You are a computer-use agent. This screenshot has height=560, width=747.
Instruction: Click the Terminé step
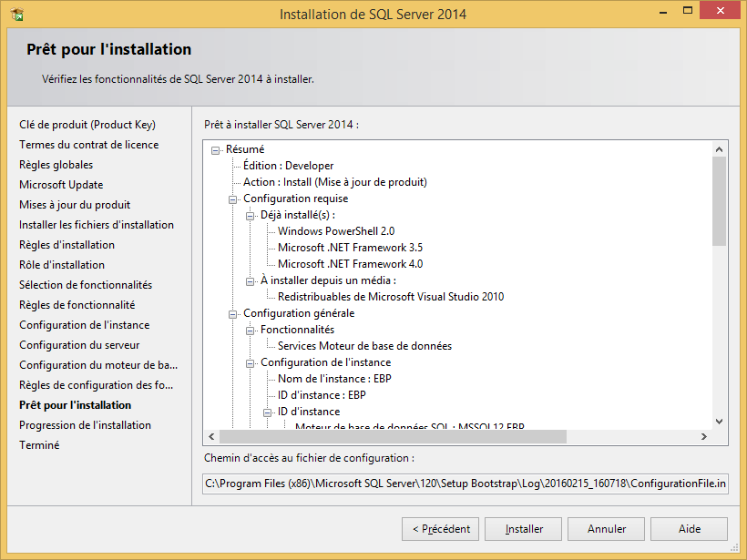(39, 444)
